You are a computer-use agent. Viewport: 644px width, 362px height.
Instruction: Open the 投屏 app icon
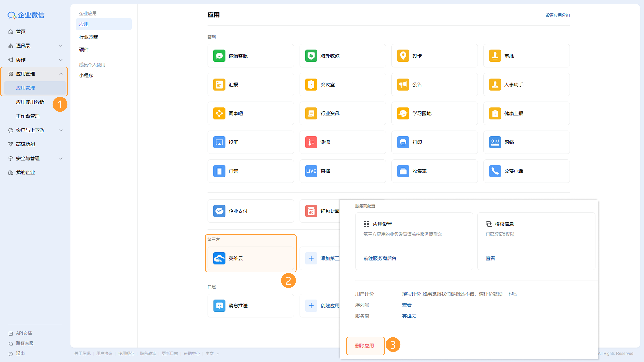[x=219, y=142]
